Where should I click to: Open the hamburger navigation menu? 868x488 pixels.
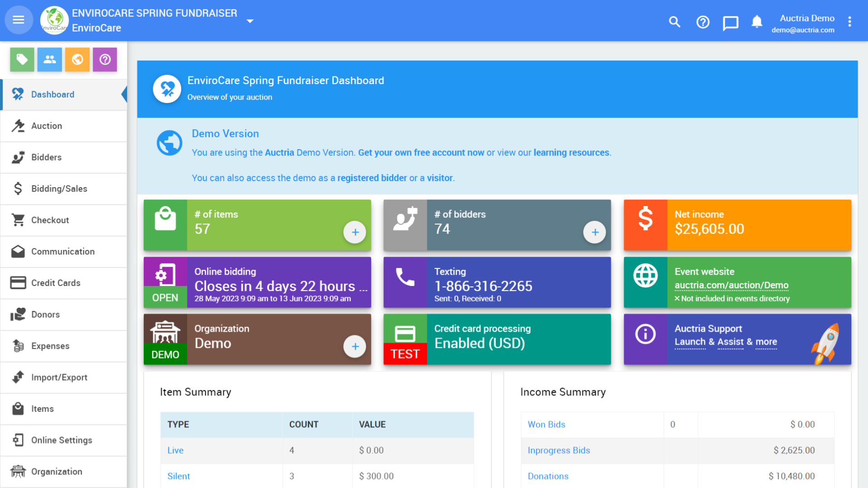[19, 20]
